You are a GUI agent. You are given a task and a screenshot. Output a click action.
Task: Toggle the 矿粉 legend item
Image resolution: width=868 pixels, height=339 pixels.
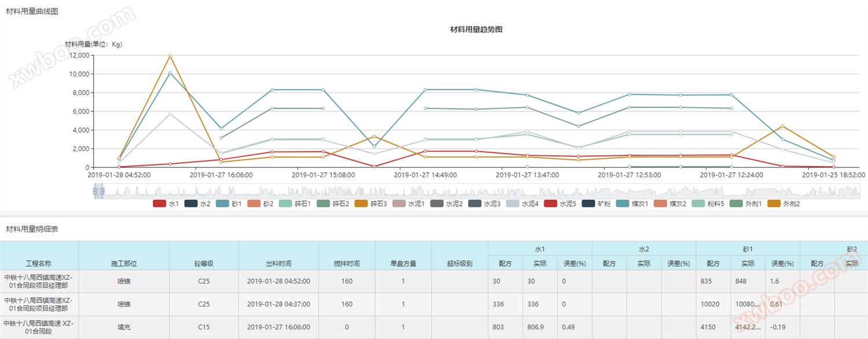589,204
